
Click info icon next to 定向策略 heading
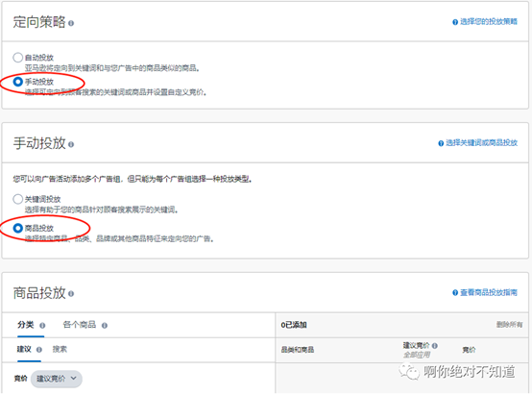(x=71, y=23)
